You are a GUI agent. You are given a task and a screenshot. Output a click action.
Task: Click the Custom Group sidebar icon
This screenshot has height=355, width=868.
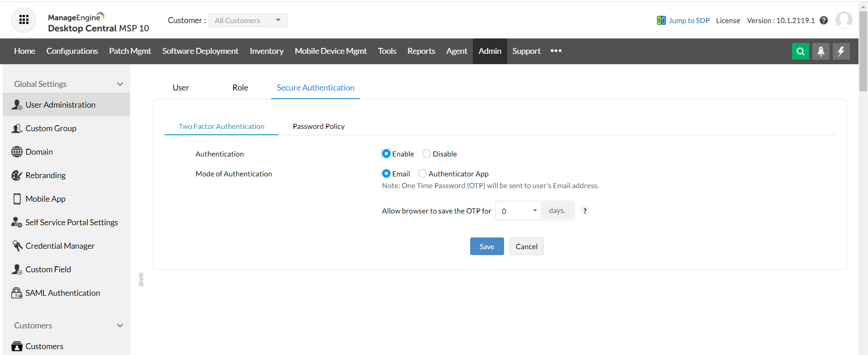click(x=17, y=128)
